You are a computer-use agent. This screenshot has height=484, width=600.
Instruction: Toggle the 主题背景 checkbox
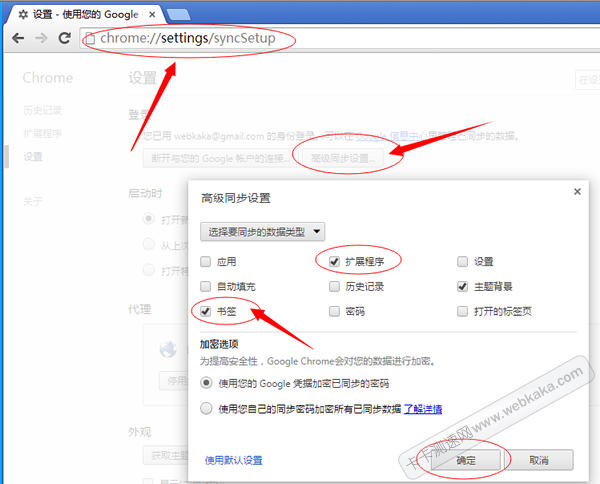pyautogui.click(x=463, y=286)
